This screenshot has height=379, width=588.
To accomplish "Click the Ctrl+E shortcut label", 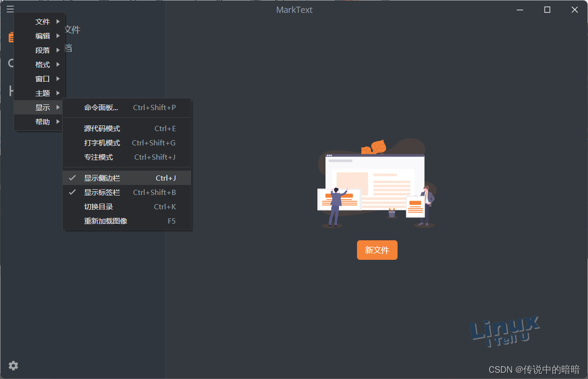I will point(165,128).
